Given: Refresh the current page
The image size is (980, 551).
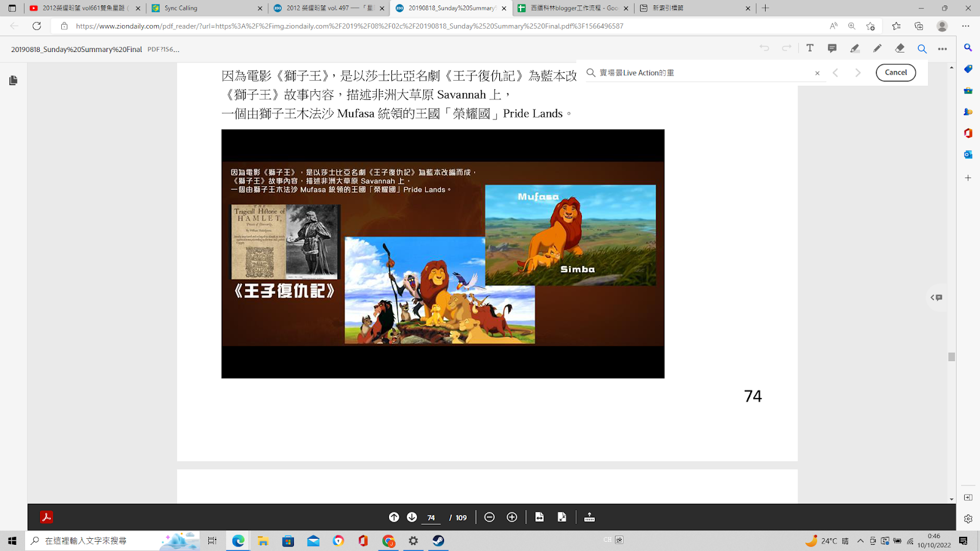Looking at the screenshot, I should (37, 26).
